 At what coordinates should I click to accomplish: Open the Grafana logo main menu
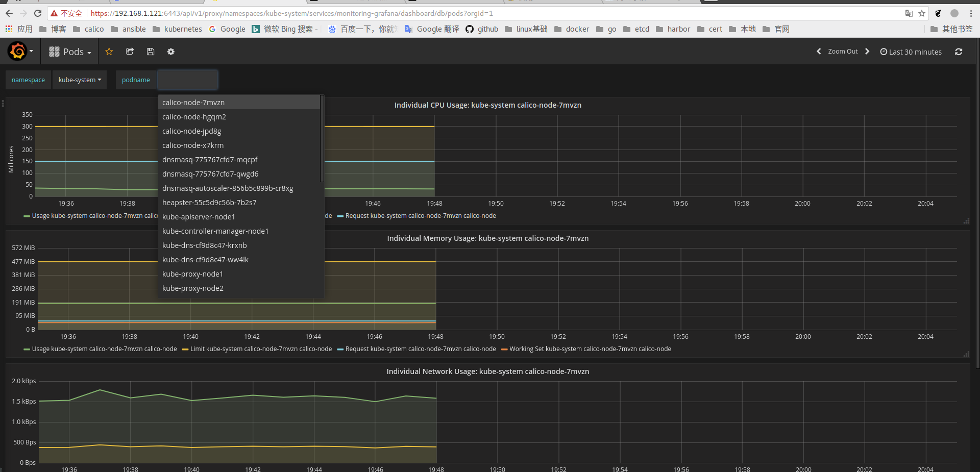[x=20, y=52]
